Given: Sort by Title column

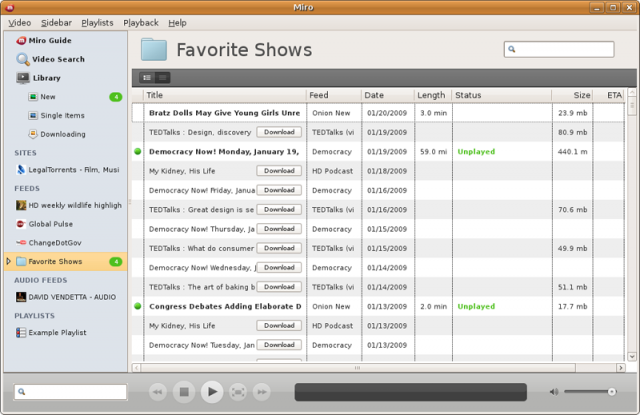Looking at the screenshot, I should point(225,95).
